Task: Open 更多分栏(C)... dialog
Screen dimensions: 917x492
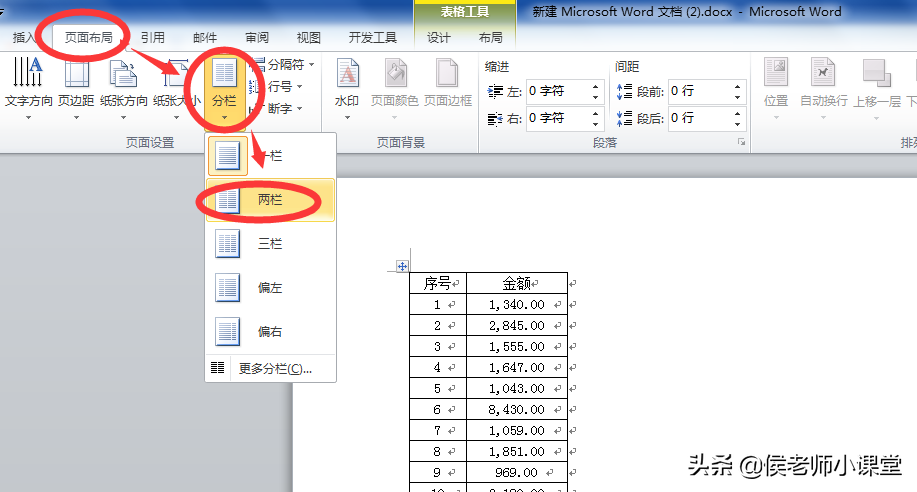Action: (x=271, y=369)
